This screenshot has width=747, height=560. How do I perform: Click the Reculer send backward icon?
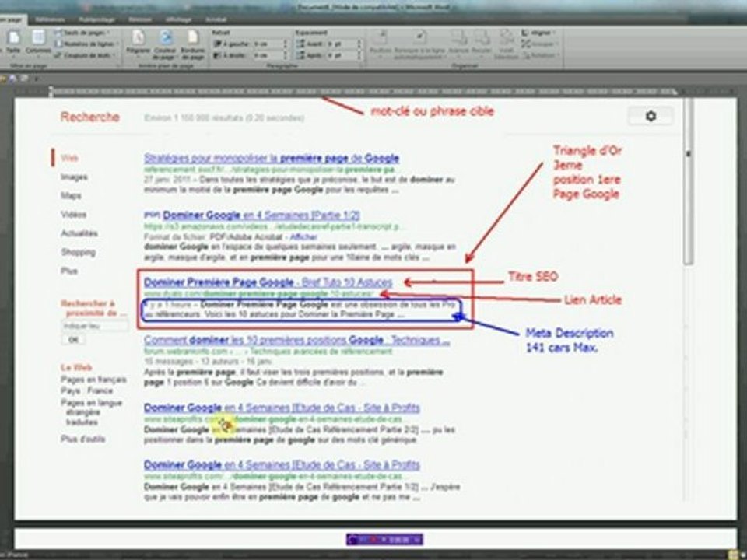[482, 43]
